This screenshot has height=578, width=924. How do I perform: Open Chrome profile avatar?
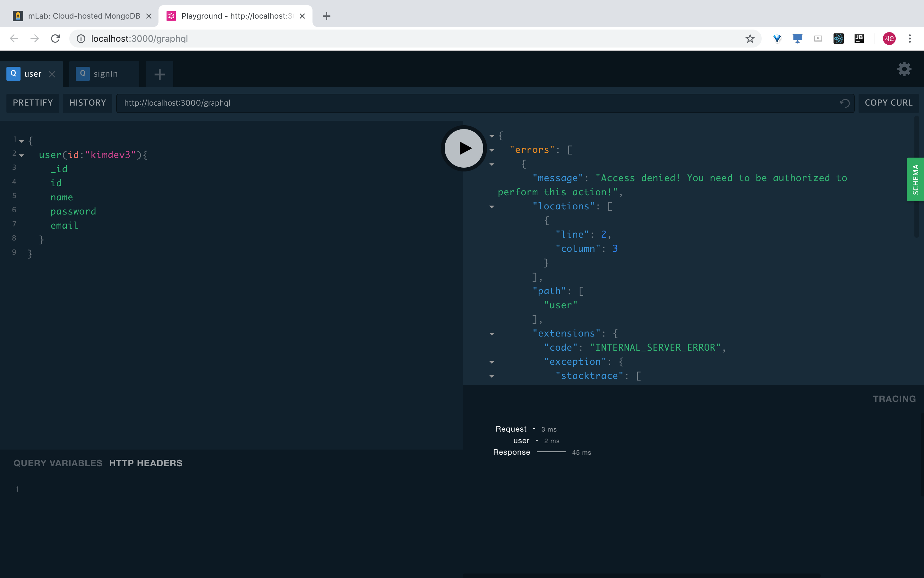889,39
